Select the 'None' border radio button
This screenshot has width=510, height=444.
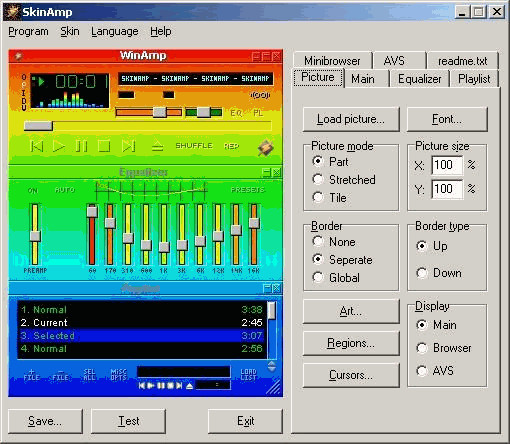pos(318,241)
